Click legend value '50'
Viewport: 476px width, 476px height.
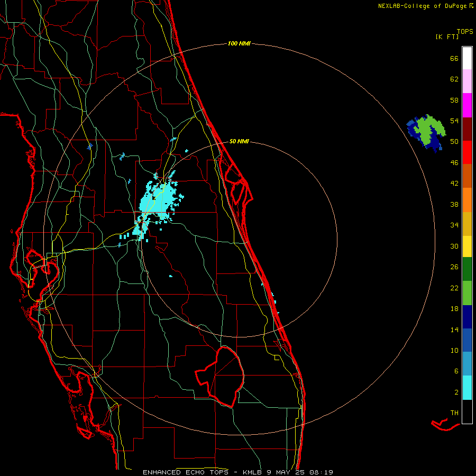click(x=454, y=142)
